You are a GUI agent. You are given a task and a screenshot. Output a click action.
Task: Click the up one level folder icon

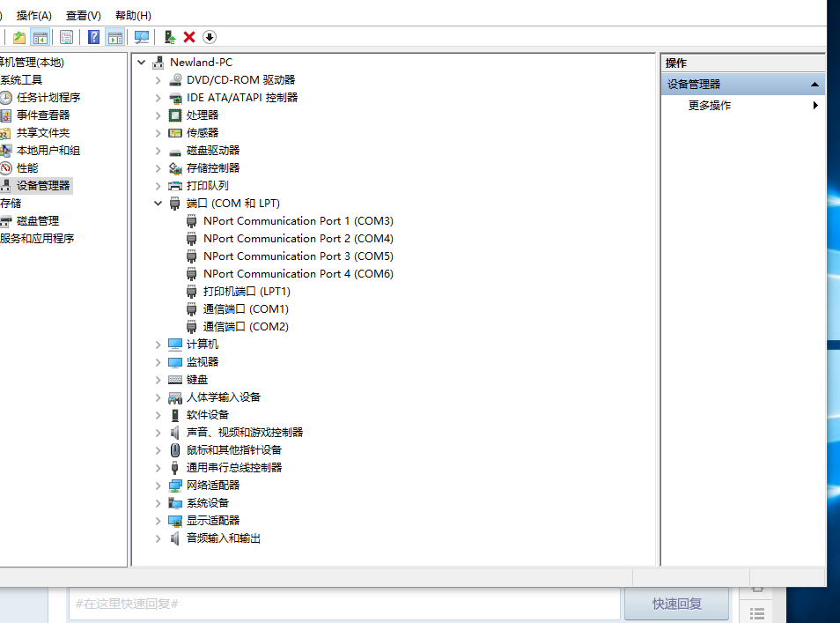point(18,37)
